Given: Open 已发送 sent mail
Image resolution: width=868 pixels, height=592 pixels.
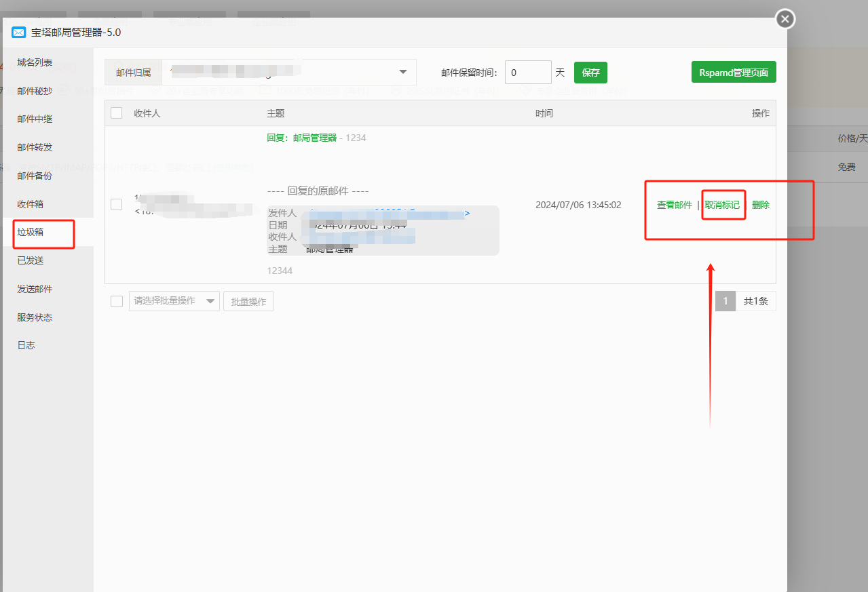Looking at the screenshot, I should [30, 260].
